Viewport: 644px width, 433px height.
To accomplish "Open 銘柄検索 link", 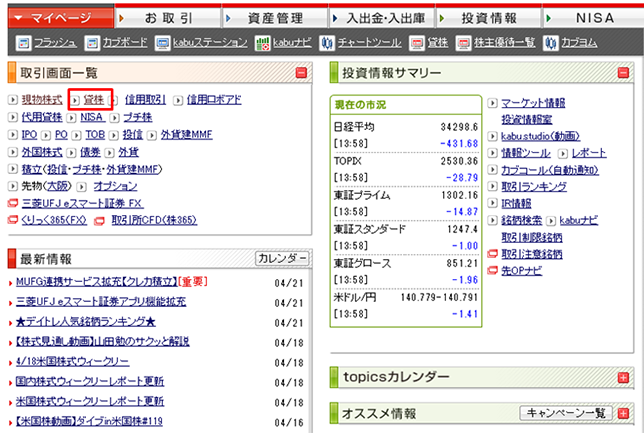I will [522, 220].
